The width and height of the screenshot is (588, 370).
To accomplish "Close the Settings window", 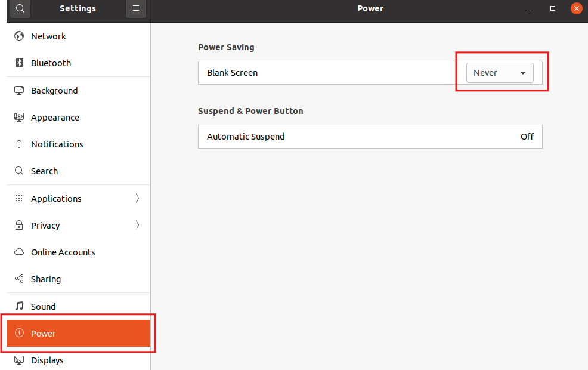I will (577, 8).
